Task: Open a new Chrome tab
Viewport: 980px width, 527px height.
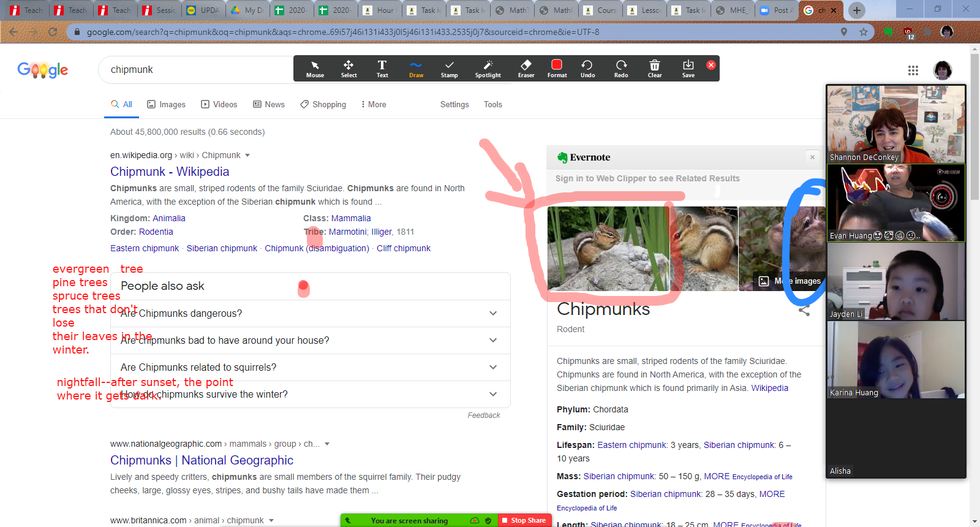Action: (x=857, y=10)
